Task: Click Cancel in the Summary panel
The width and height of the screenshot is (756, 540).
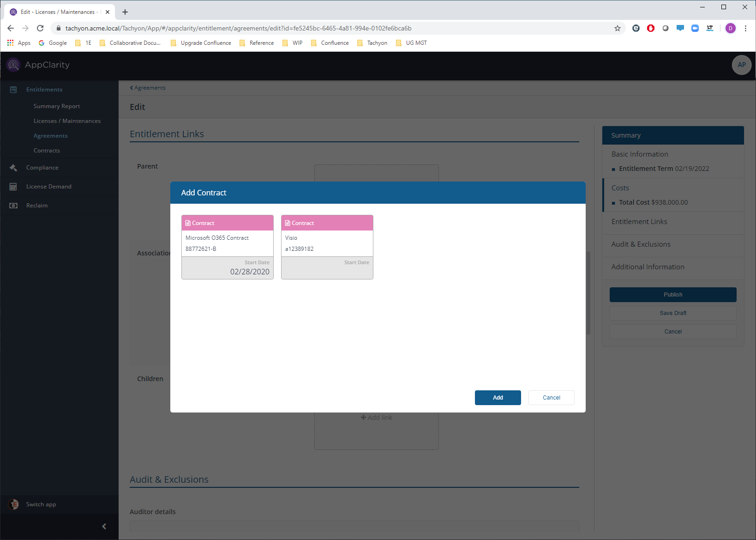Action: pos(673,332)
